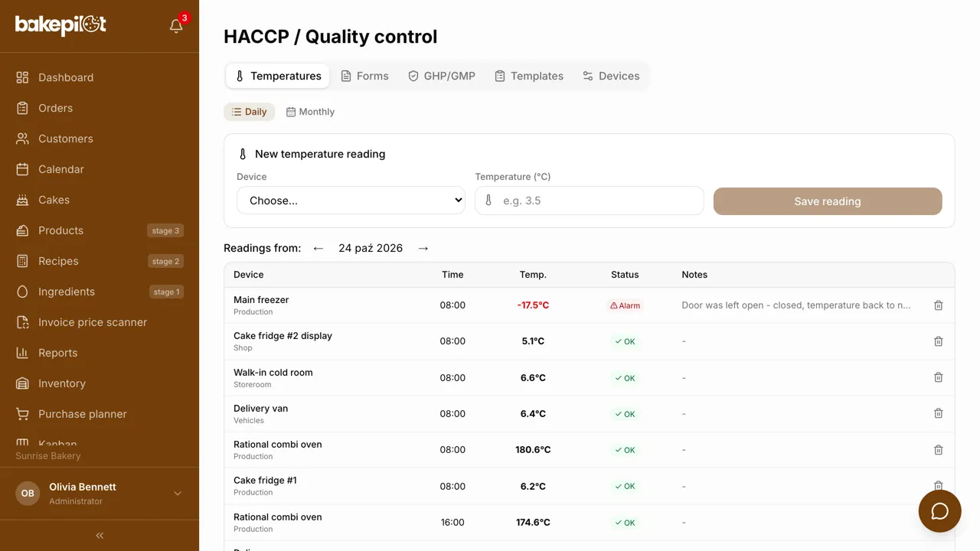The image size is (980, 551).
Task: View Reports page
Action: [x=100, y=353]
